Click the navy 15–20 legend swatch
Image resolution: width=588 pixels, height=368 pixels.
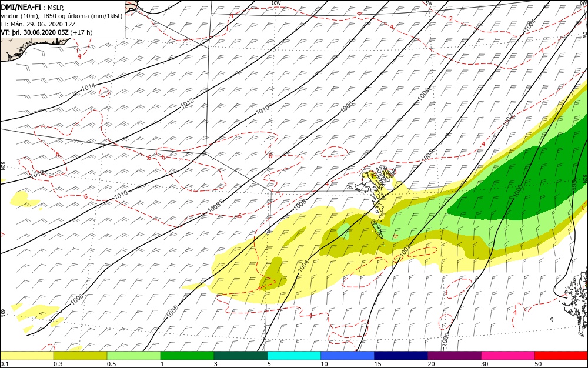[401, 356]
